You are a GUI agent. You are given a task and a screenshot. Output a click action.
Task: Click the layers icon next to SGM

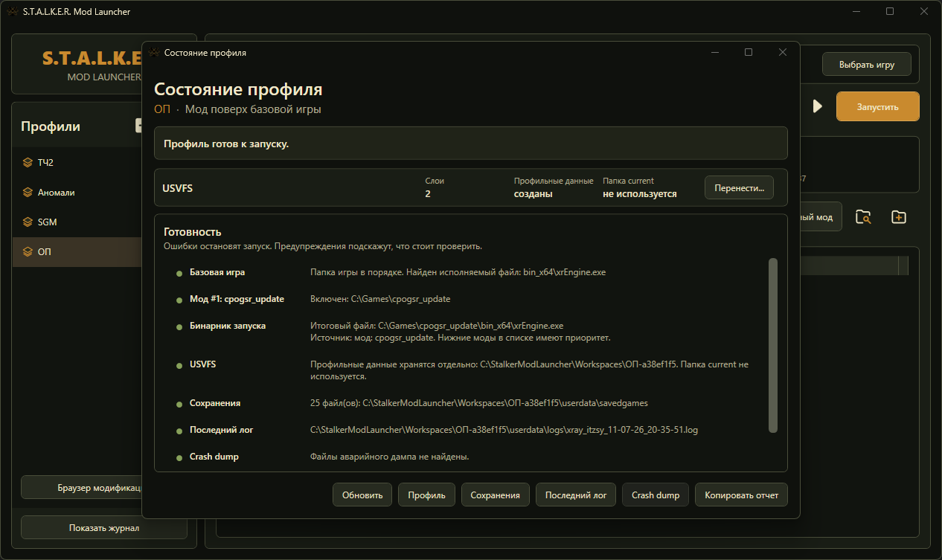[28, 222]
